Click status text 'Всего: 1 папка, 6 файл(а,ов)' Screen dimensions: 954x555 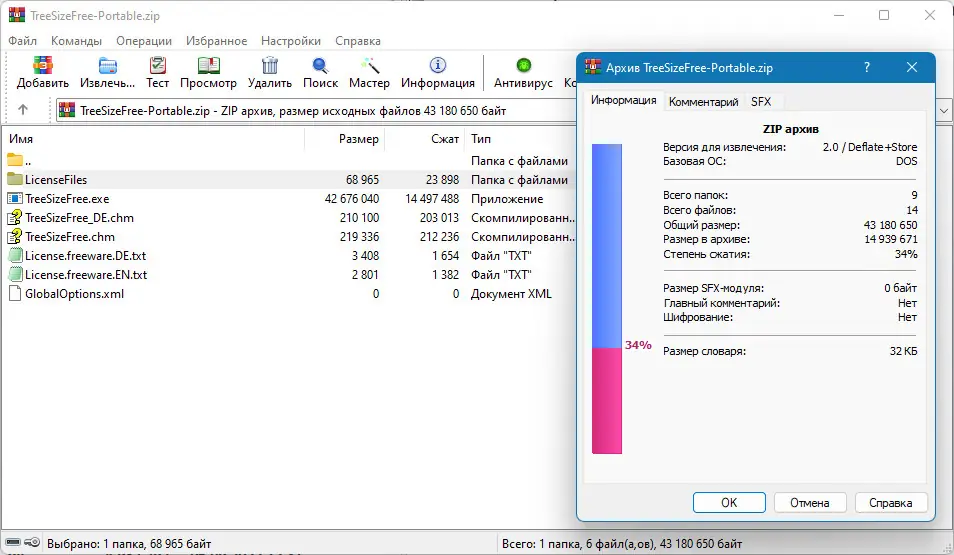click(579, 543)
